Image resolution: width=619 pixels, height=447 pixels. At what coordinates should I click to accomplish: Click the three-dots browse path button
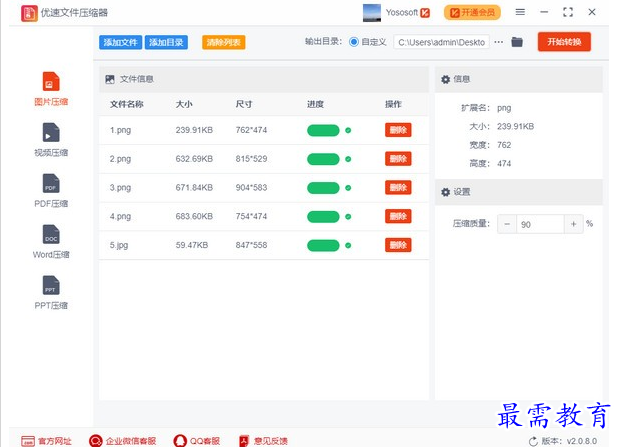pyautogui.click(x=498, y=42)
